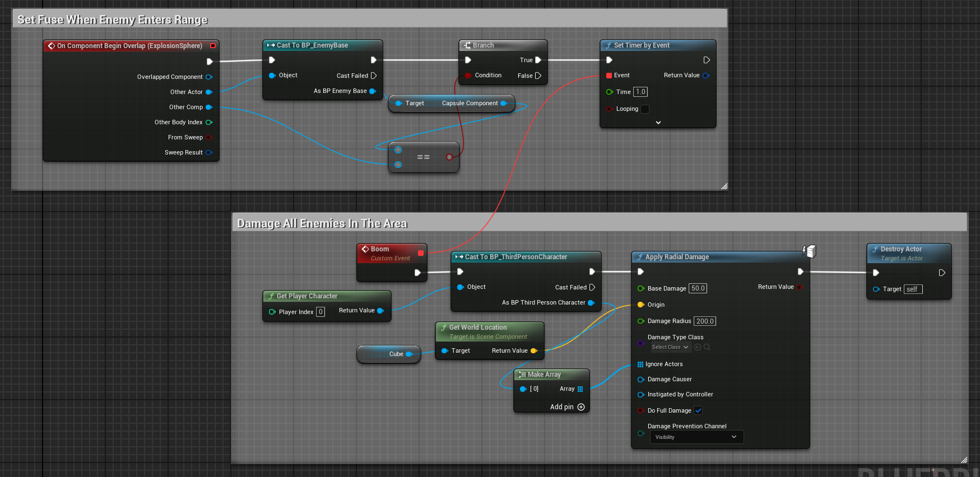This screenshot has width=980, height=477.
Task: Edit the Base Damage value 50.0
Action: (x=698, y=288)
